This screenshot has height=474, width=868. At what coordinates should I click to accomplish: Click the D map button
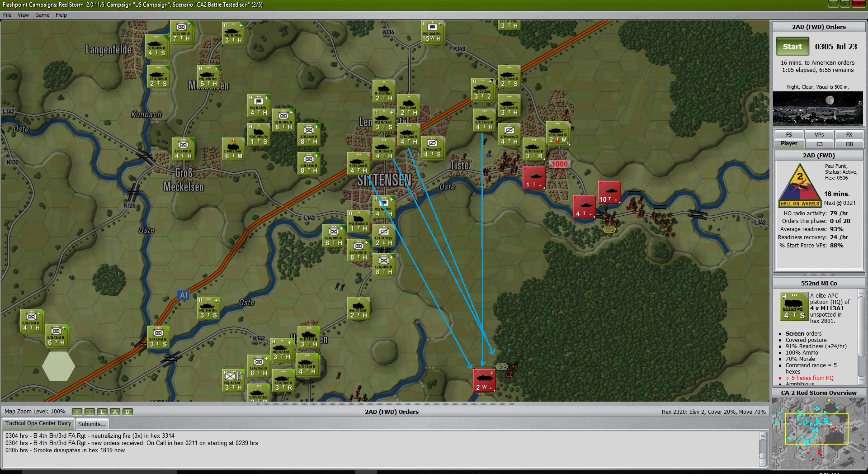pyautogui.click(x=127, y=412)
